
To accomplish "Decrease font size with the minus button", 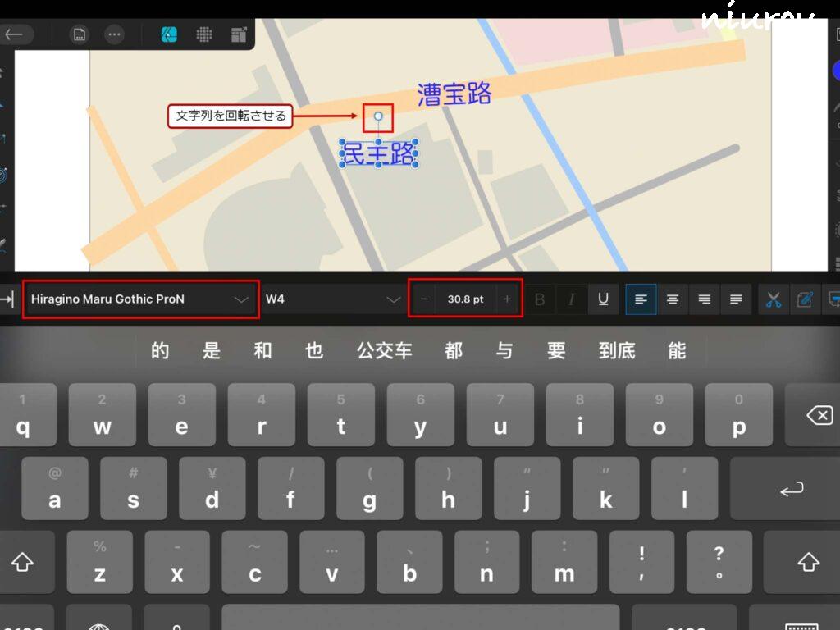I will coord(424,299).
